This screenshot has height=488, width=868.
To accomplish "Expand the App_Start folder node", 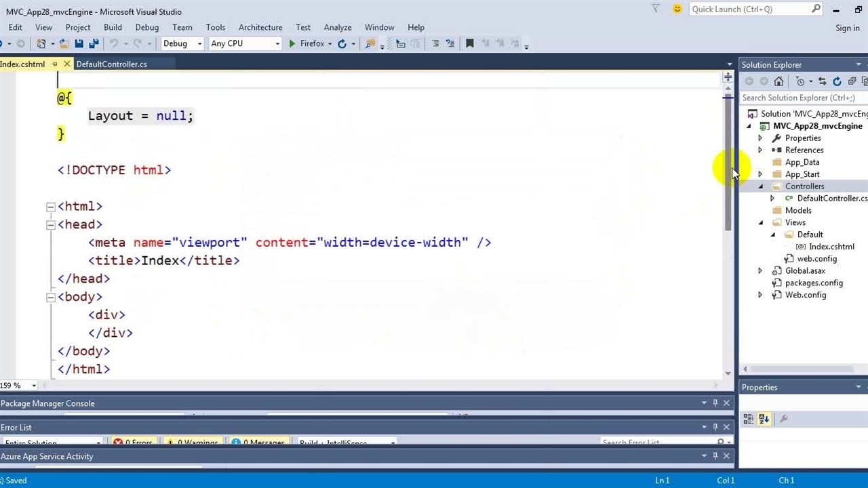I will pyautogui.click(x=760, y=174).
